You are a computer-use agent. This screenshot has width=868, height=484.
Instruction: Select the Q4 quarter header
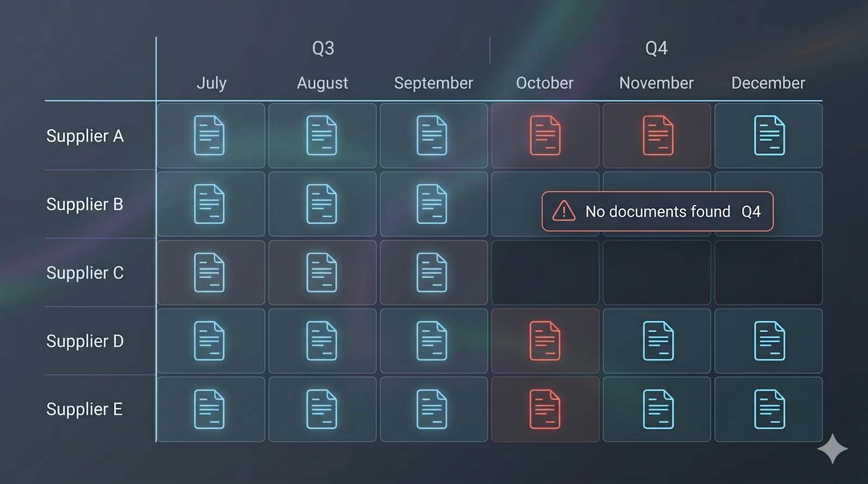pyautogui.click(x=656, y=48)
